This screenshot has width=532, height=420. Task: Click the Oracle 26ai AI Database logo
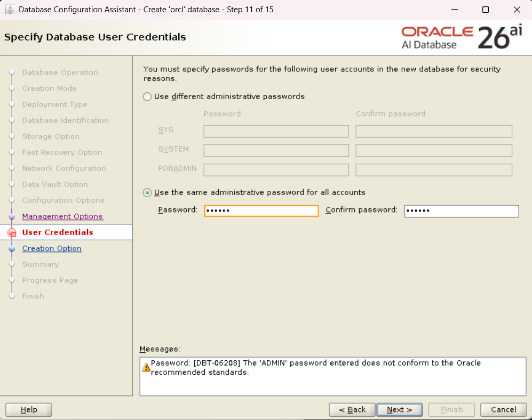pos(462,37)
